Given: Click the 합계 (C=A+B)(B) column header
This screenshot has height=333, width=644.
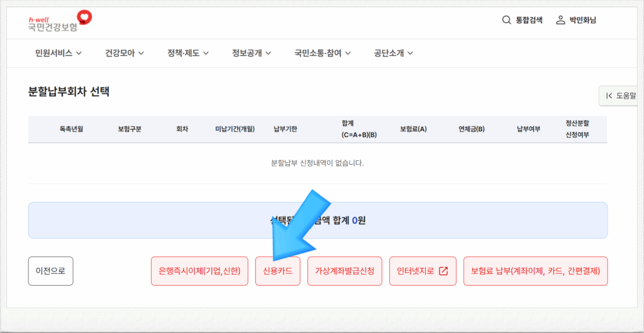Looking at the screenshot, I should point(359,129).
